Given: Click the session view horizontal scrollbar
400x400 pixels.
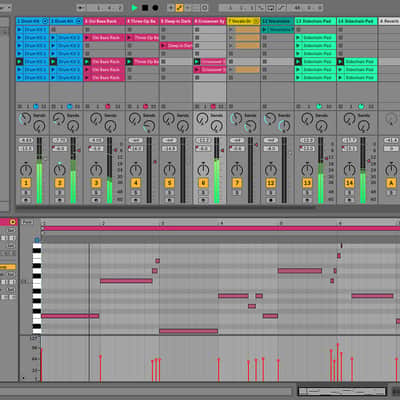Looking at the screenshot, I should click(x=165, y=207).
